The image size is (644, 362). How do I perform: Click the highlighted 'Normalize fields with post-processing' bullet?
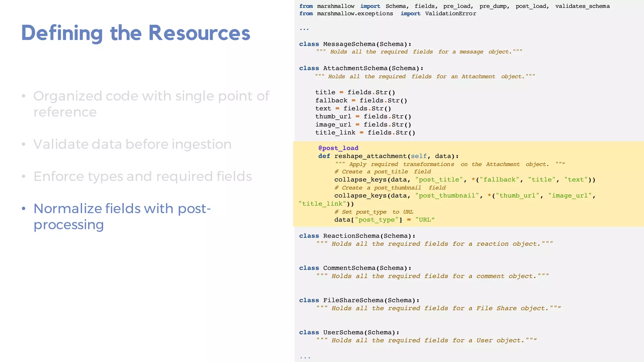click(122, 217)
